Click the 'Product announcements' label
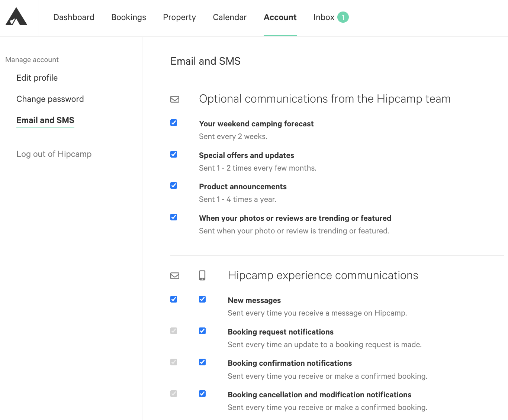 243,187
